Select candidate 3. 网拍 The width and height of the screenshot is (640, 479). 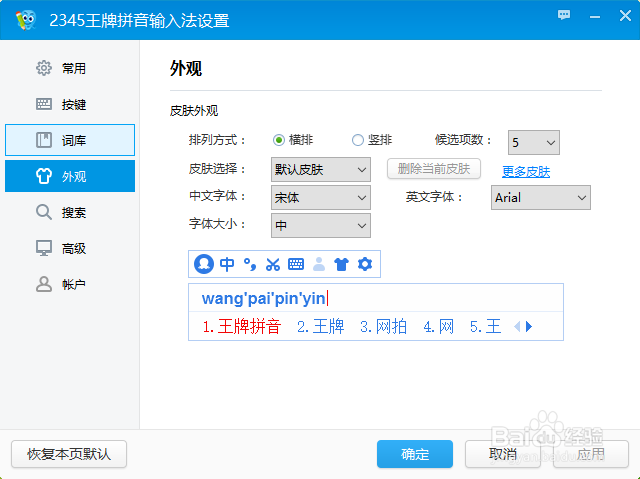coord(383,326)
